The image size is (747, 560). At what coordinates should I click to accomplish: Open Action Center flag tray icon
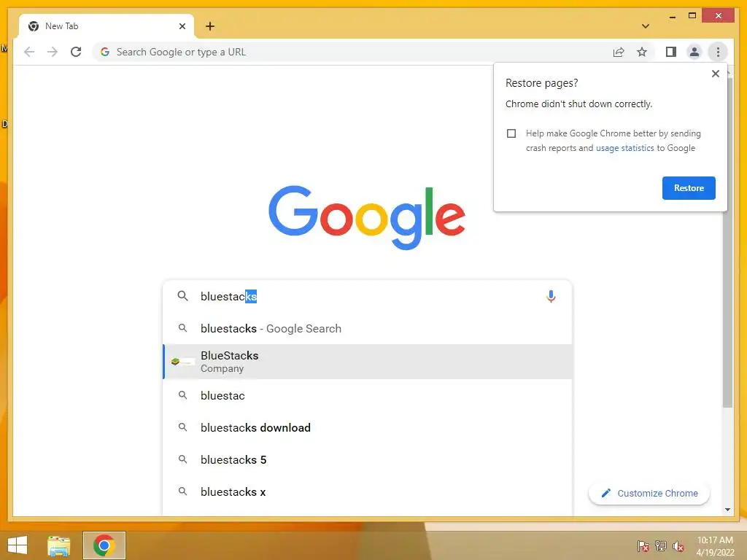click(x=643, y=546)
